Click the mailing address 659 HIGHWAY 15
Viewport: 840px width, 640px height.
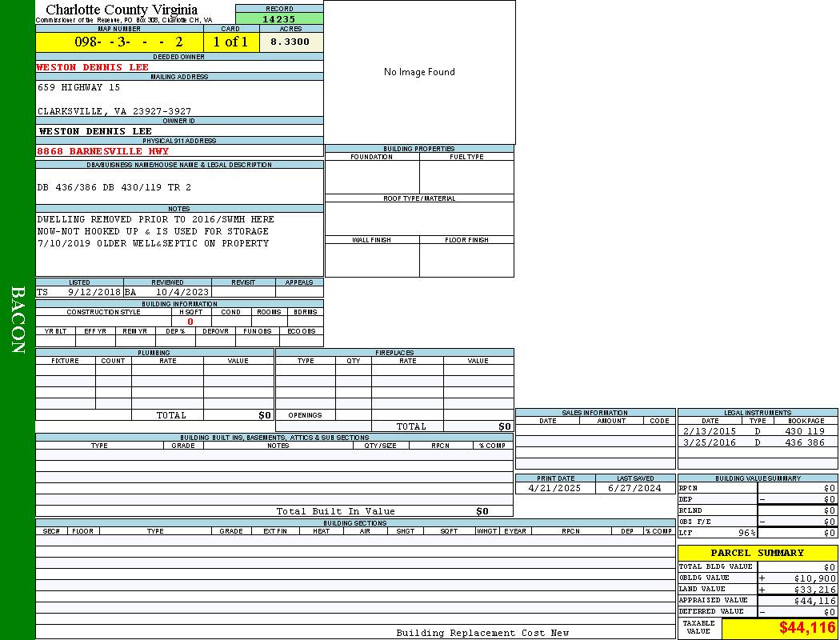[78, 87]
